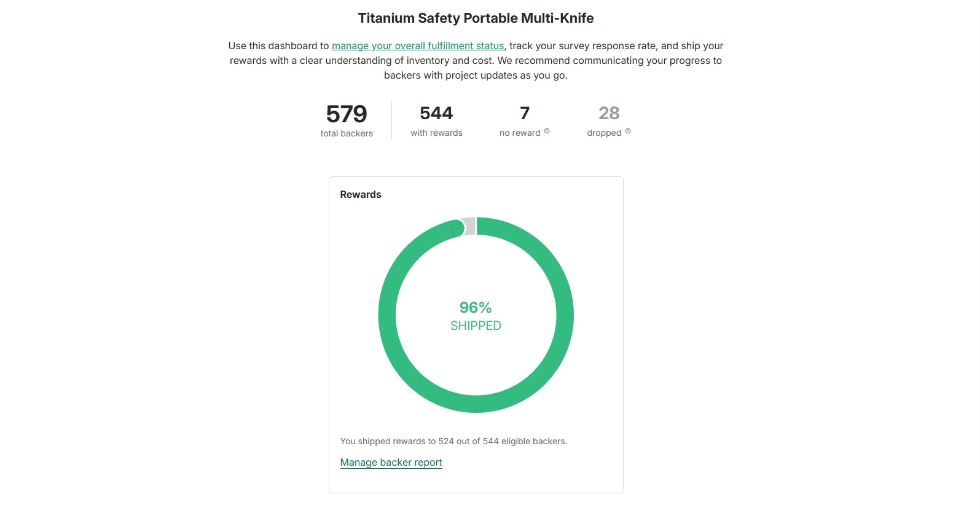
Task: Click the "with rewards" caption
Action: (436, 133)
